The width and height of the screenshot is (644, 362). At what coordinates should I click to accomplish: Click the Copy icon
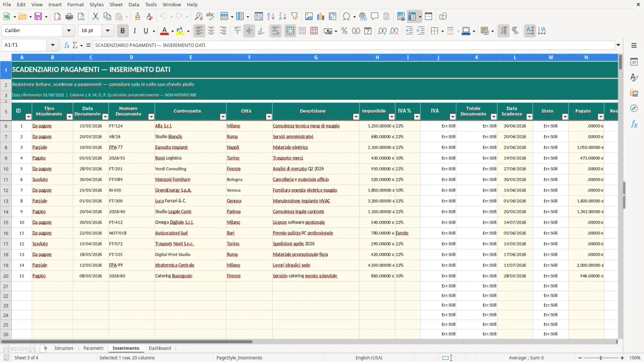click(x=107, y=17)
